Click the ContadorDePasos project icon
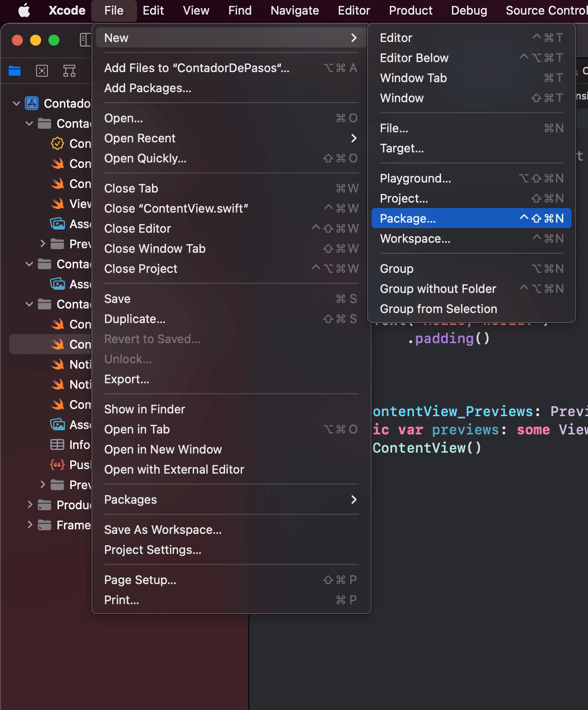This screenshot has width=588, height=710. point(31,104)
